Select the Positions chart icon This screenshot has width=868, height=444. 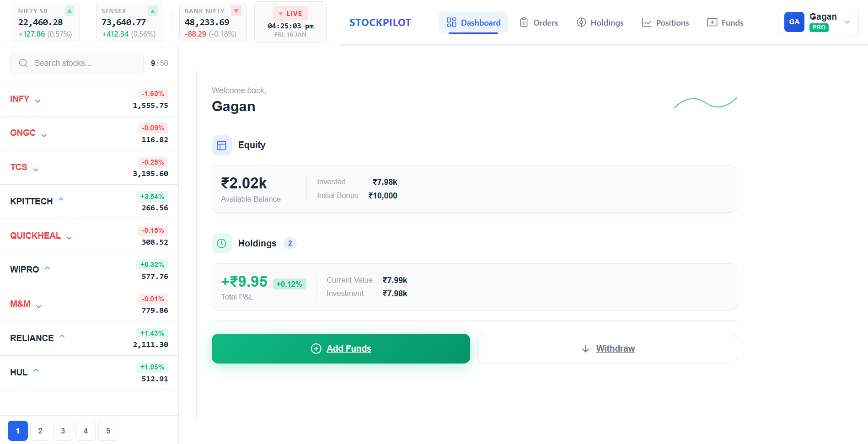point(647,22)
